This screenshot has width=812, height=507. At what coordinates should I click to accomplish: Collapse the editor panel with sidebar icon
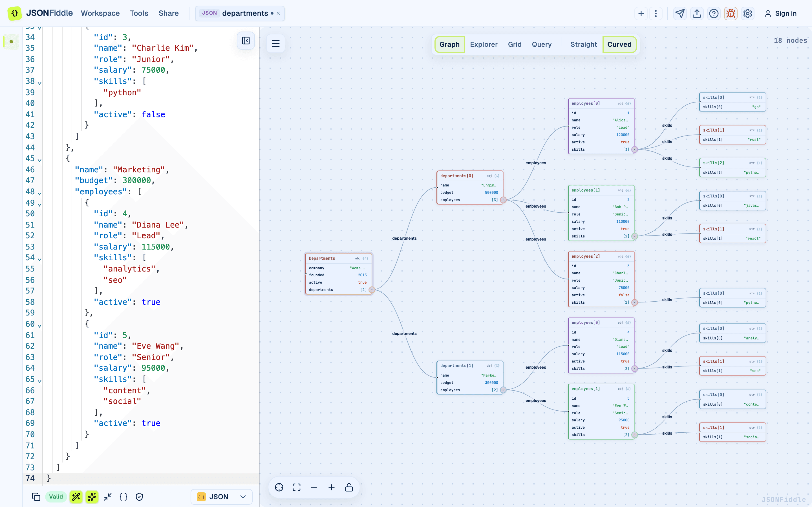(x=246, y=41)
